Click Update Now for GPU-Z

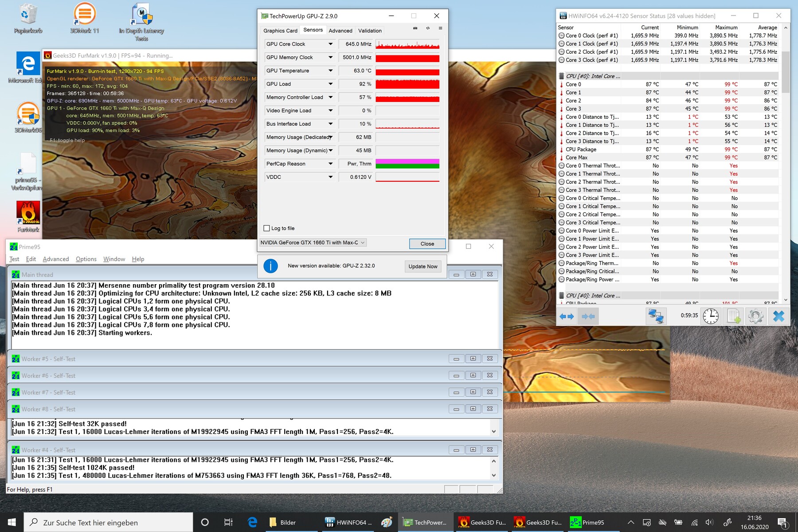(x=423, y=266)
